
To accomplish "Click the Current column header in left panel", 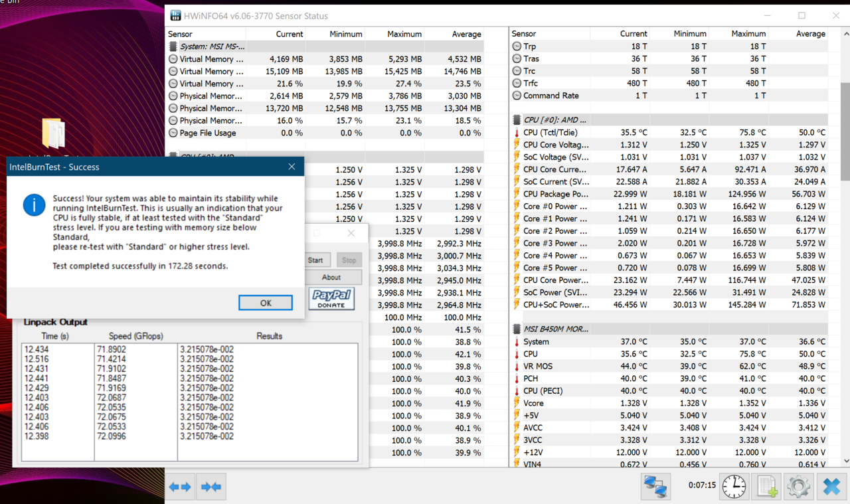I will coord(290,34).
